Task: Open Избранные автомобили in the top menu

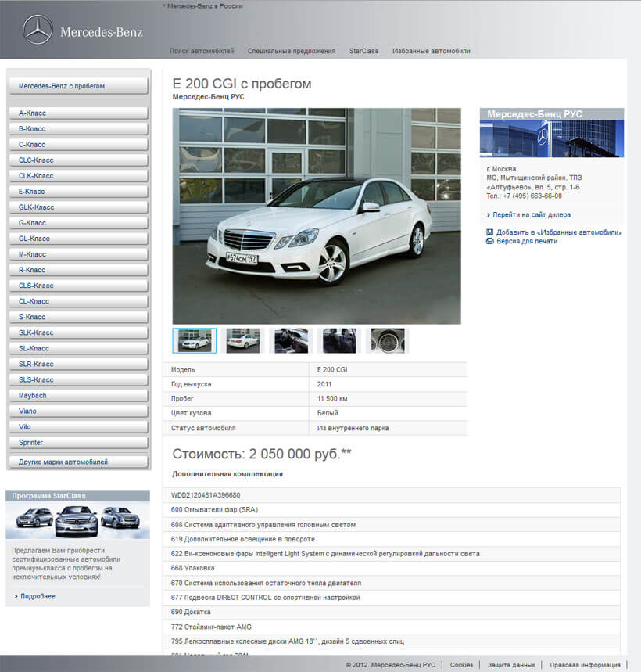Action: pos(432,51)
